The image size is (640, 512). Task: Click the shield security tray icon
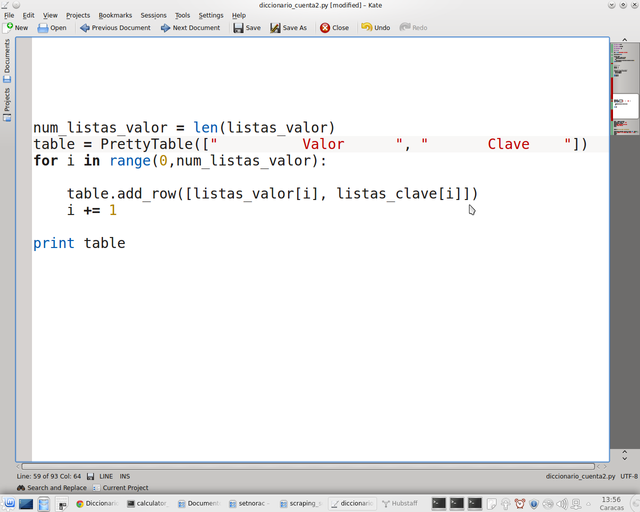click(533, 504)
